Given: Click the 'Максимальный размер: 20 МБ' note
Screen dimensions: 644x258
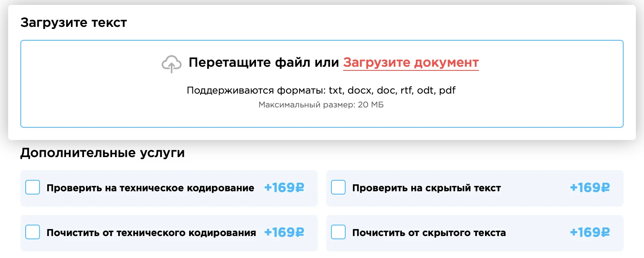Looking at the screenshot, I should (x=321, y=105).
